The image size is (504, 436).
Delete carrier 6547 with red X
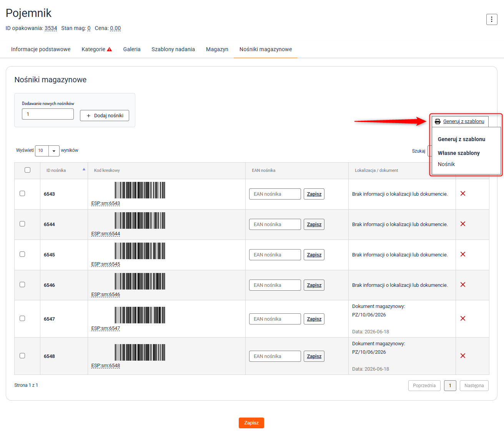(463, 318)
